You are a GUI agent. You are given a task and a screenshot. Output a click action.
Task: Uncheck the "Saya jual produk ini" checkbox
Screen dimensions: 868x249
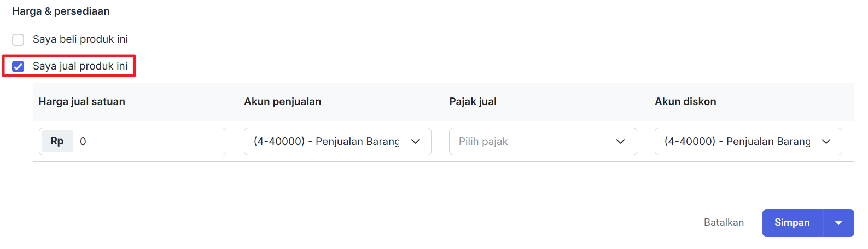pyautogui.click(x=18, y=67)
